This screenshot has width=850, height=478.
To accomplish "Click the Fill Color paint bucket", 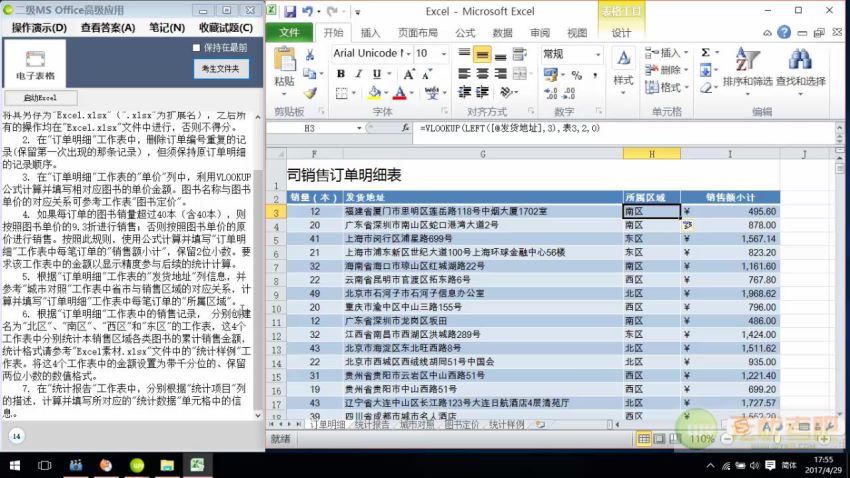I will [374, 93].
